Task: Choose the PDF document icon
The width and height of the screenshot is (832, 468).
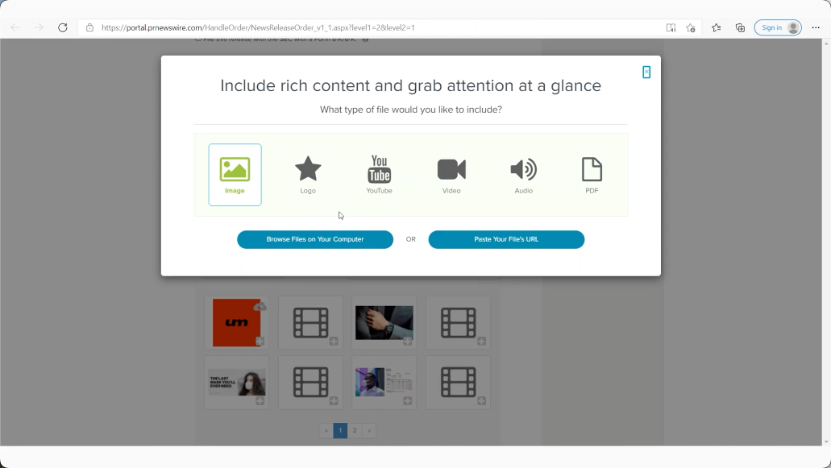Action: [x=592, y=174]
